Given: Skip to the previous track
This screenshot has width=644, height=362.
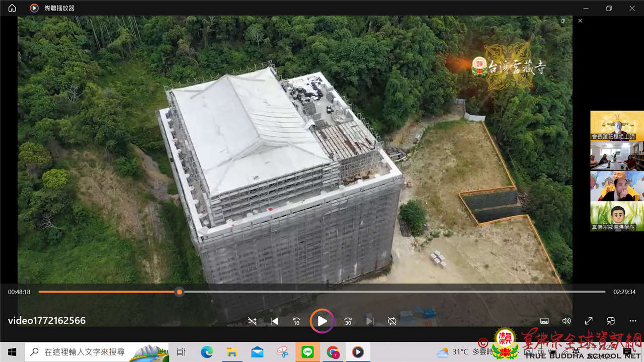Looking at the screenshot, I should point(274,321).
